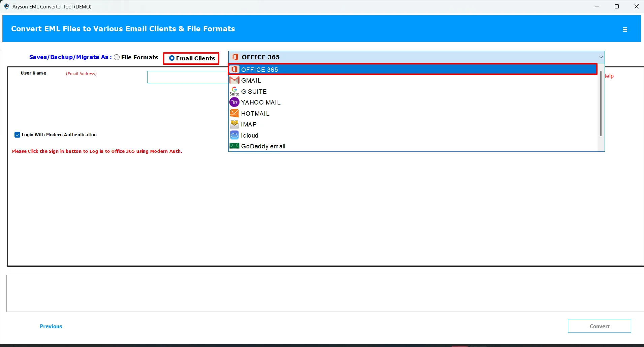Click the G Suite logo icon
The image size is (644, 347).
coord(234,91)
